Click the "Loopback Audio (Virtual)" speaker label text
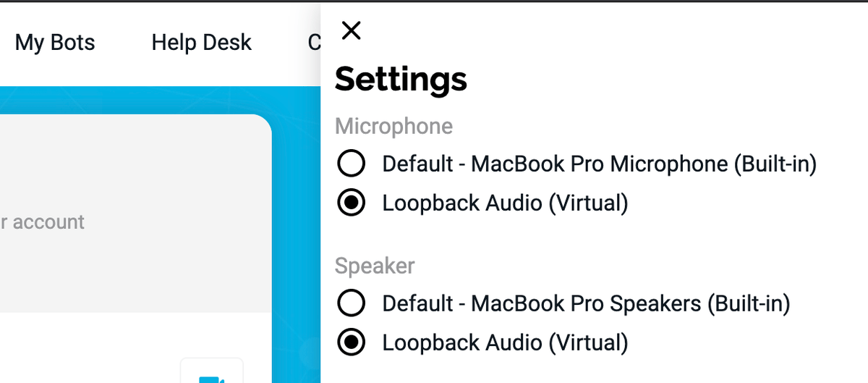Viewport: 868px width, 383px height. coord(505,342)
